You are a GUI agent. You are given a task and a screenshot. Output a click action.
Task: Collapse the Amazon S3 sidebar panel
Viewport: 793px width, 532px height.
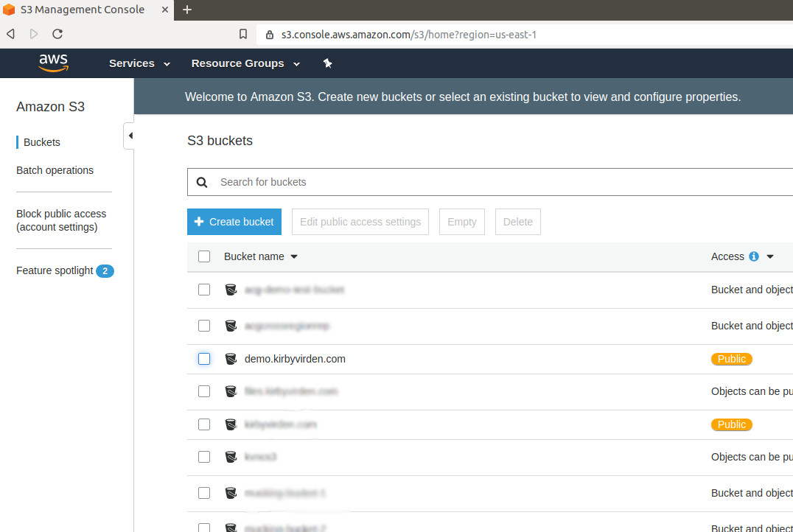pyautogui.click(x=130, y=136)
